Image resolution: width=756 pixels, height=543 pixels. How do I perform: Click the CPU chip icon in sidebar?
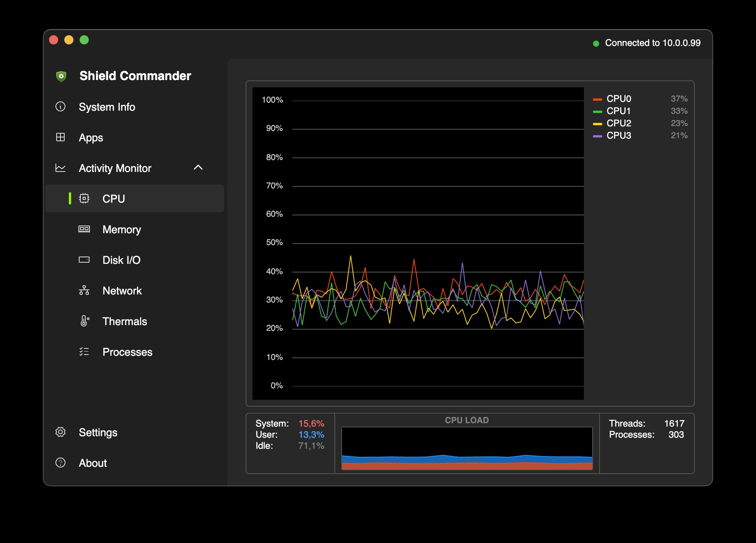pos(84,198)
